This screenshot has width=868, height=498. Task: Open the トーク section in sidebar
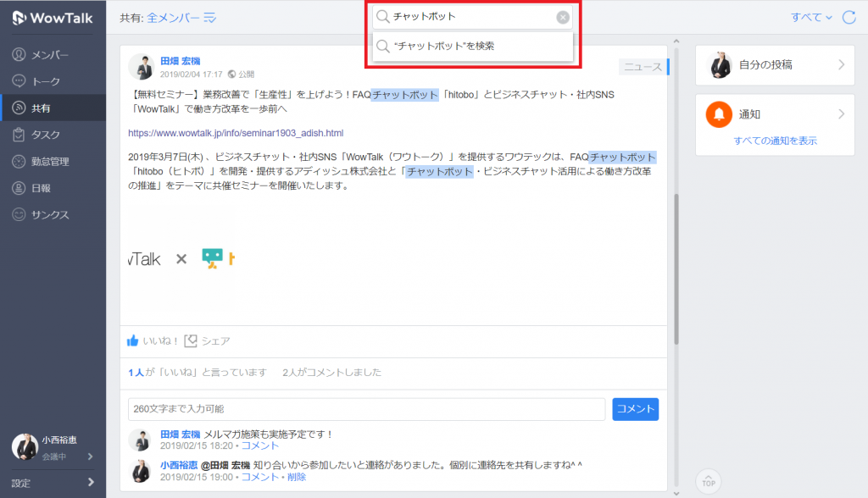[x=53, y=81]
